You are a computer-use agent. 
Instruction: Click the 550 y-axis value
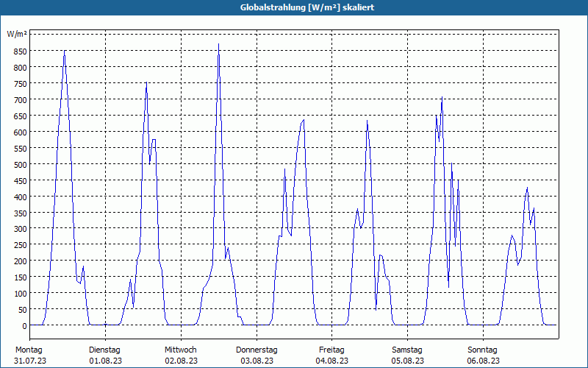tap(20, 149)
